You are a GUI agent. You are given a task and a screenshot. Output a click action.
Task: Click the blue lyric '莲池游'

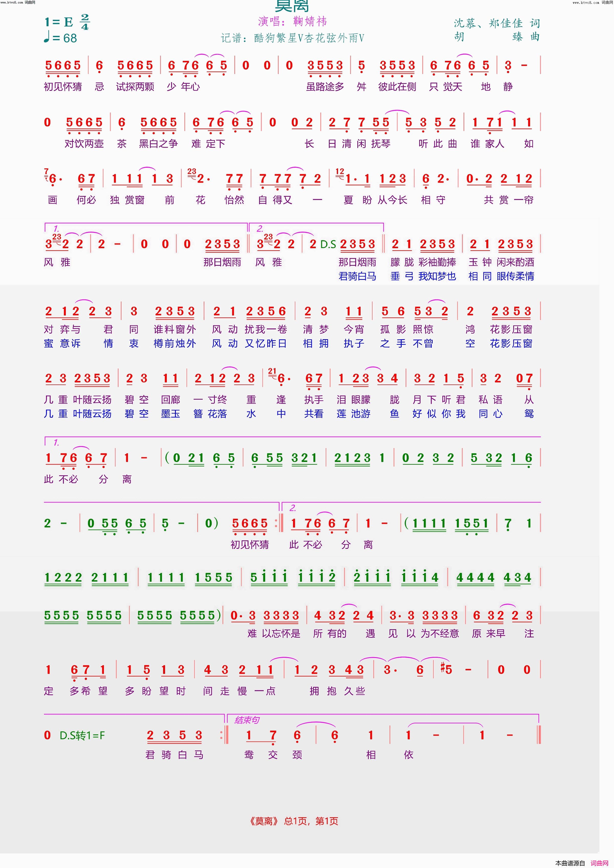354,414
